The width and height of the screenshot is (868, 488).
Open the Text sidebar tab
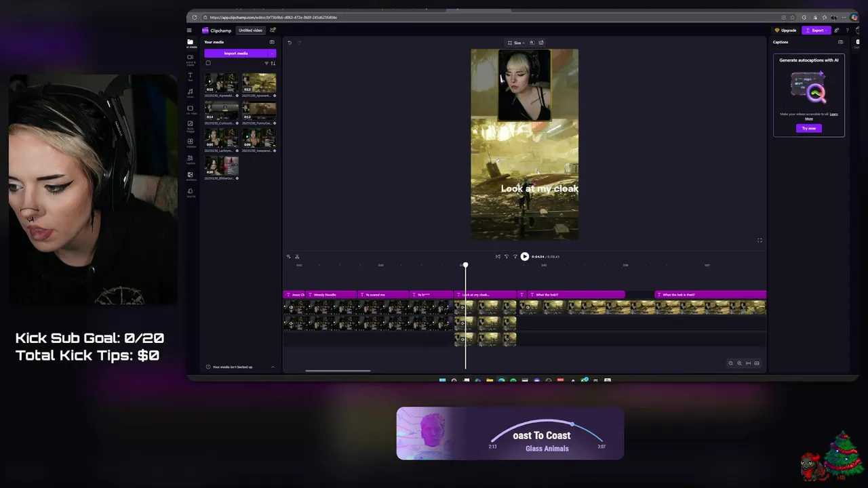point(191,77)
